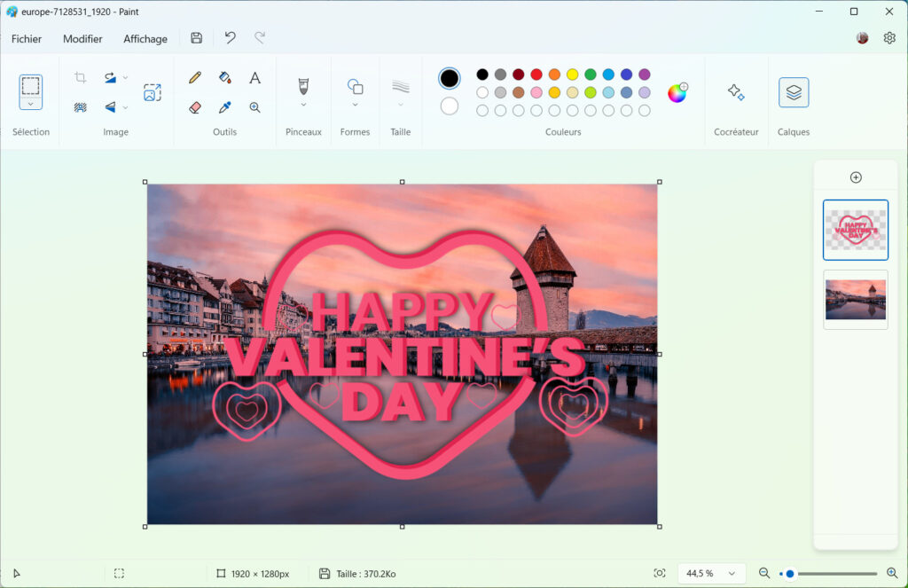Select the Magnifier tool
The width and height of the screenshot is (908, 588).
coord(254,107)
